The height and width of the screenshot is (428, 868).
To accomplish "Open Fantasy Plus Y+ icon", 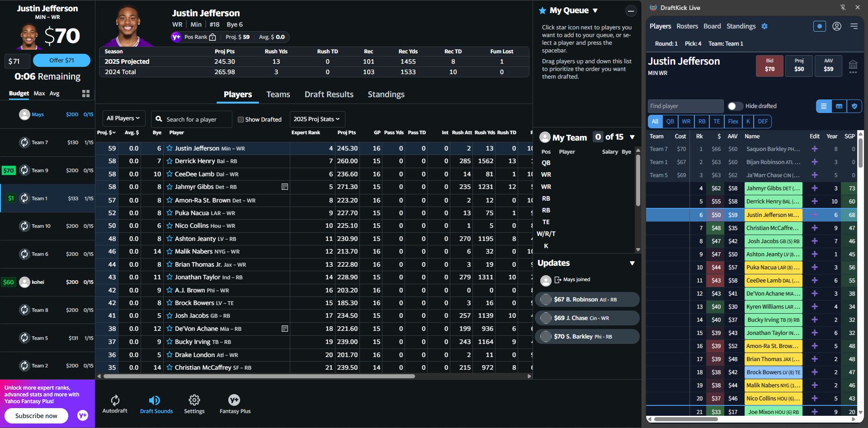I will click(x=234, y=400).
